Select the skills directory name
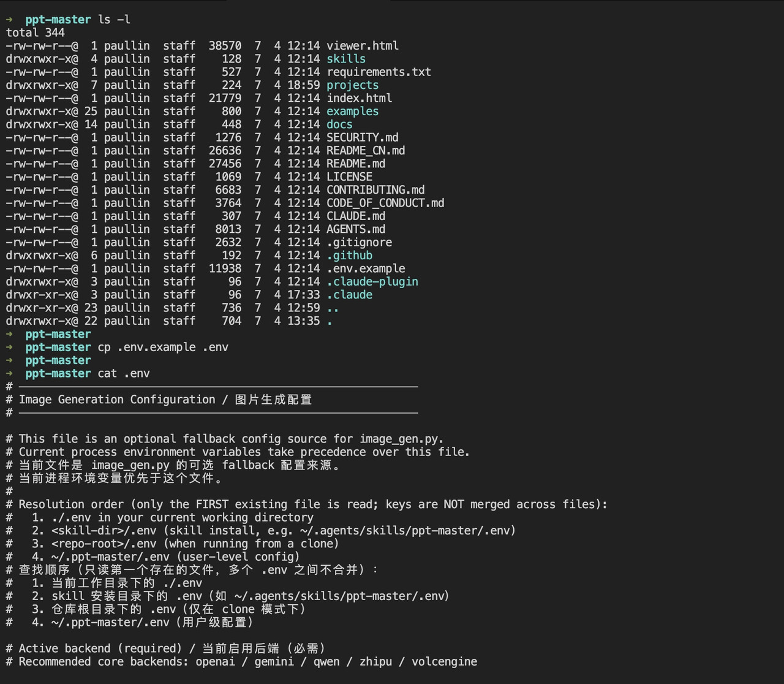784x684 pixels. point(346,59)
